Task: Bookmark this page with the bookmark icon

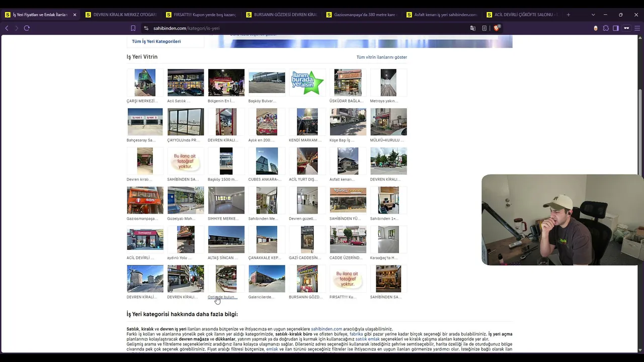Action: point(133,28)
